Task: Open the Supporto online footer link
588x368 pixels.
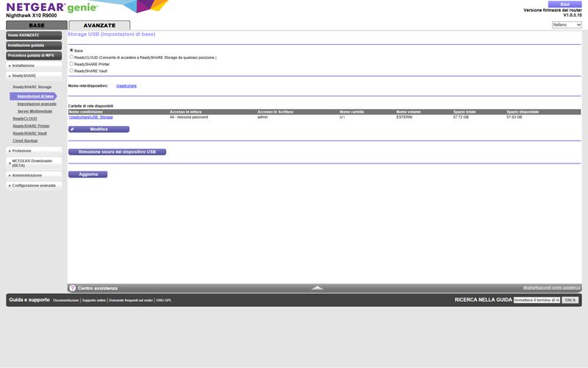Action: pyautogui.click(x=94, y=300)
